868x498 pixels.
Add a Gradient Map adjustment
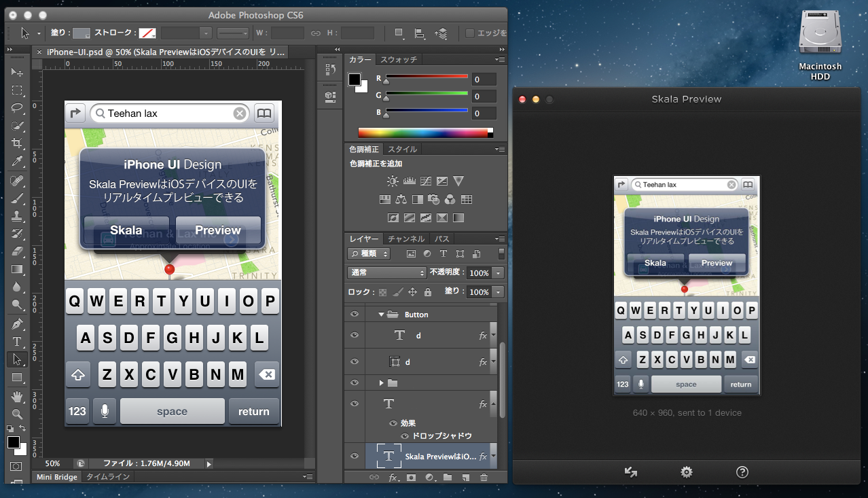tap(458, 218)
